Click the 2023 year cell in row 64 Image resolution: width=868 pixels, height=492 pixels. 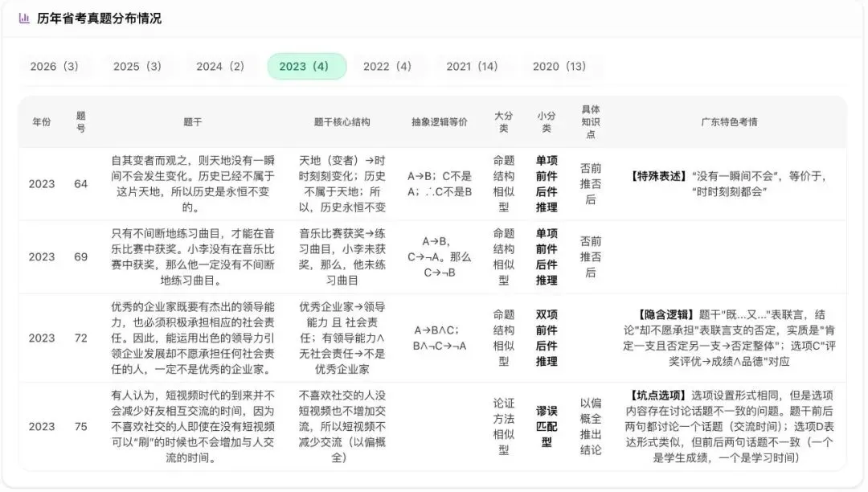(x=42, y=184)
